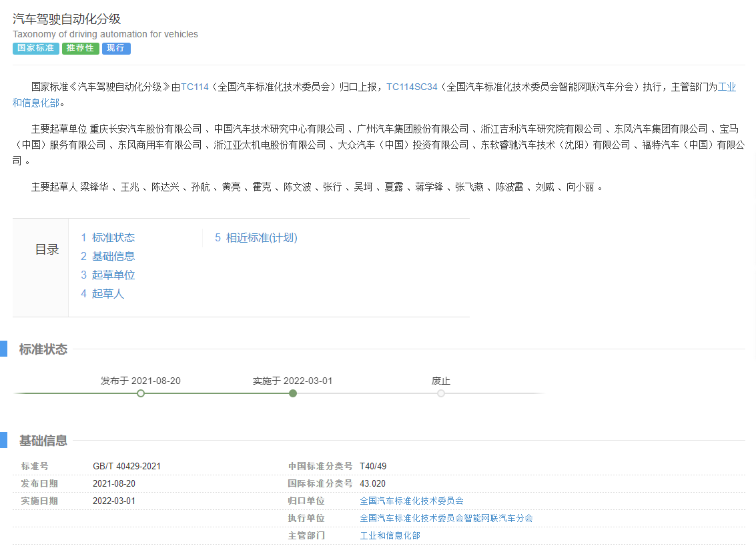Jump to 2 基础信息 in contents
Image resolution: width=756 pixels, height=546 pixels.
tap(107, 257)
